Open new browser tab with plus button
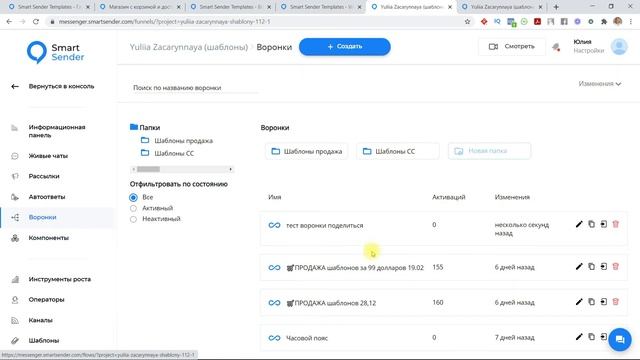640x360 pixels. 556,7
